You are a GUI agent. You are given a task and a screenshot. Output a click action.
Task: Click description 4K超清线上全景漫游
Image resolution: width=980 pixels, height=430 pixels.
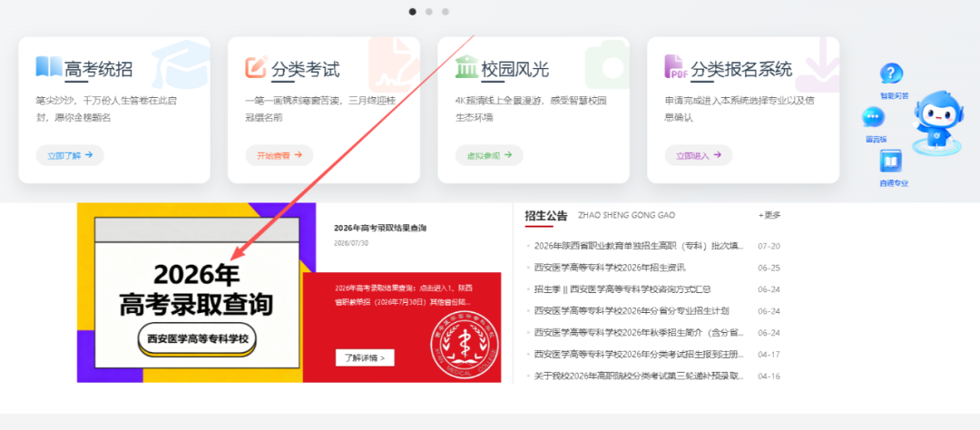click(531, 108)
